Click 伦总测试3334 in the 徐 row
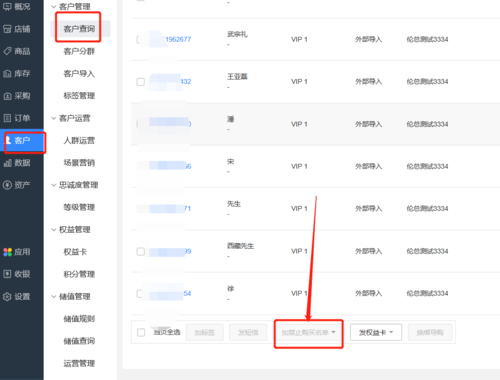 pos(427,294)
